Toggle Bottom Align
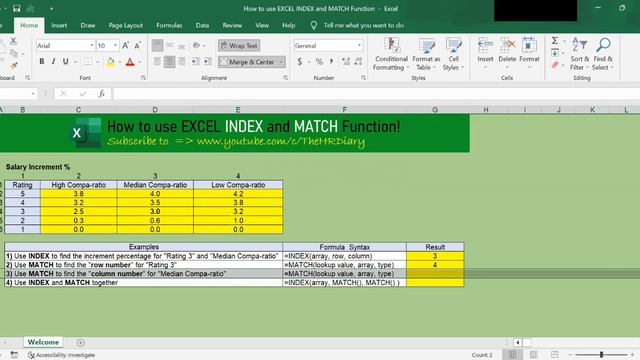This screenshot has height=360, width=640. [x=181, y=45]
